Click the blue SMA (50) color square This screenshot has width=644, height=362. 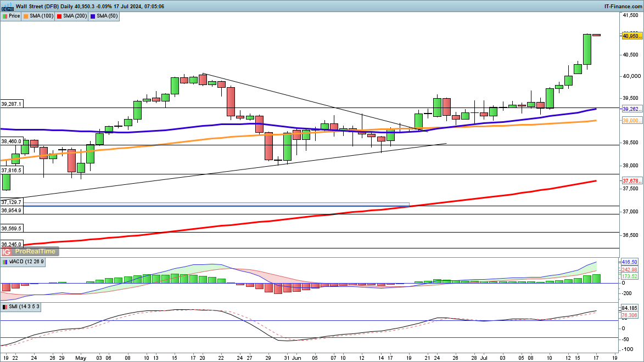pos(92,16)
